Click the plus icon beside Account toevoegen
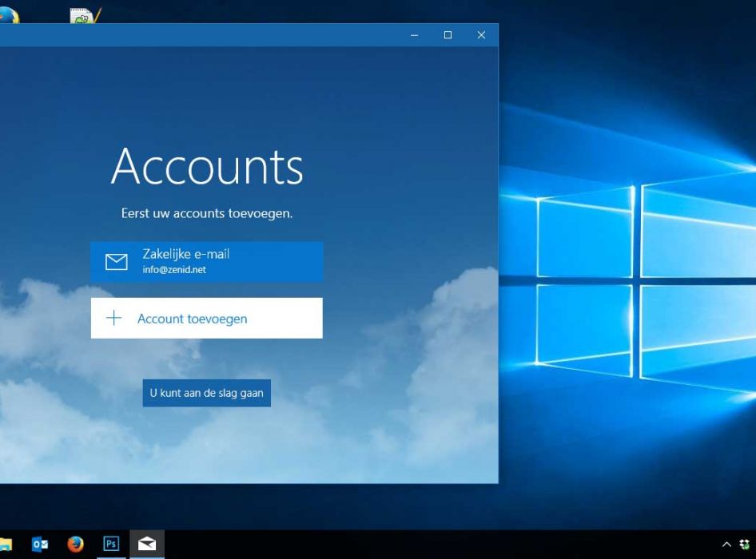 coord(113,318)
